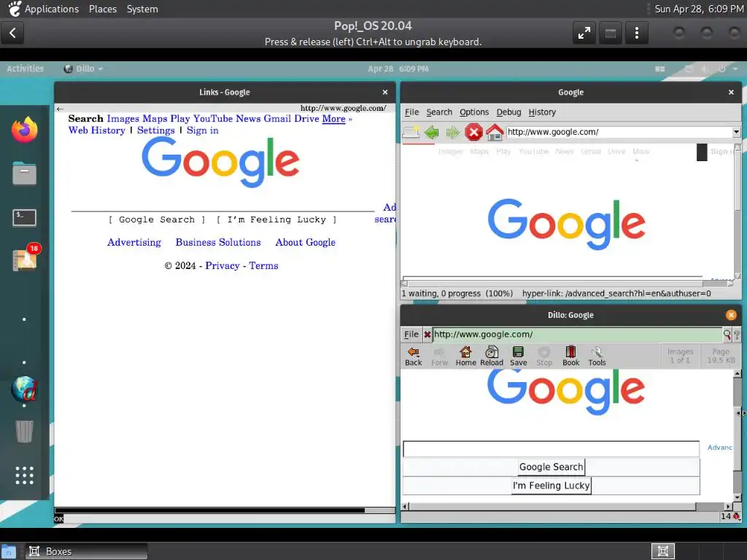Open File menu in Dillo window
This screenshot has width=747, height=560.
point(411,334)
